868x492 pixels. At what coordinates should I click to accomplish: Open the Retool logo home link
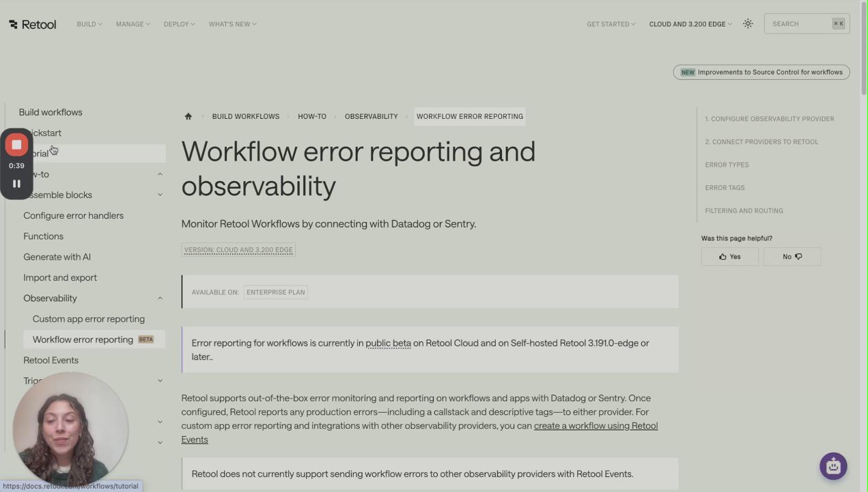[x=33, y=24]
